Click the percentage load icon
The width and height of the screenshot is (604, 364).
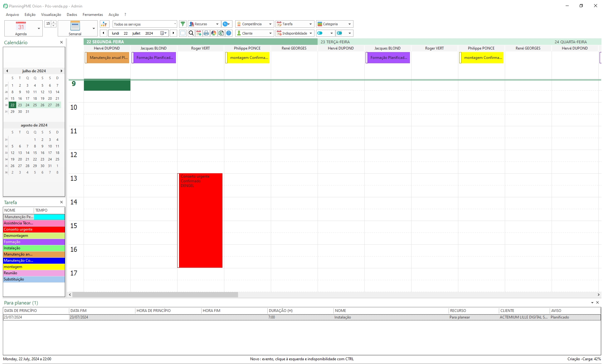coord(226,24)
